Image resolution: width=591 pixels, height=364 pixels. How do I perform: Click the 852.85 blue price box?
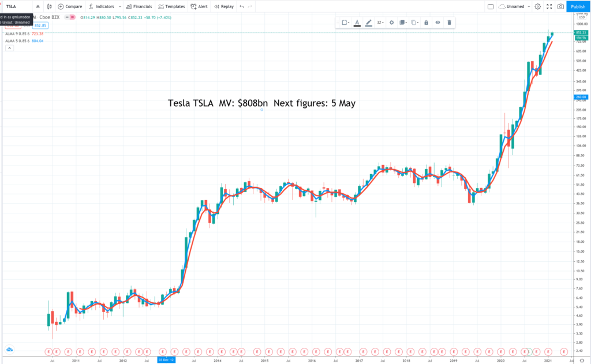[40, 25]
